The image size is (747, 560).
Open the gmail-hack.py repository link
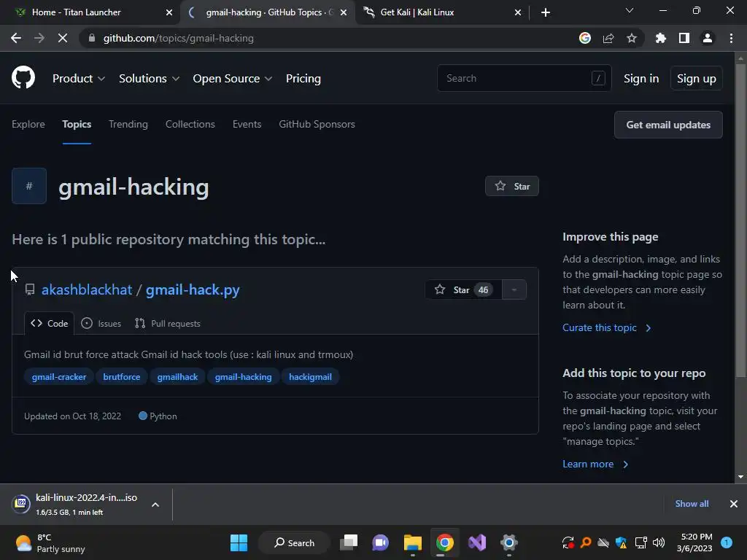pos(193,289)
